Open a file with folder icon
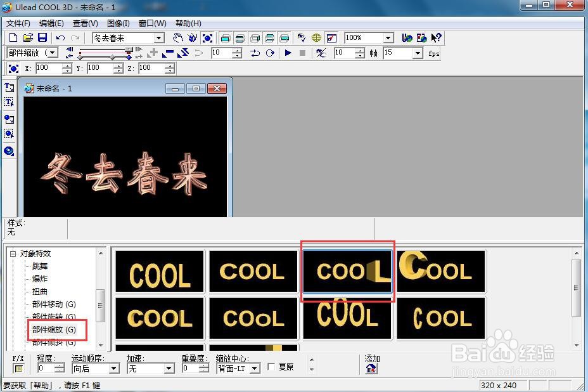 (28, 37)
